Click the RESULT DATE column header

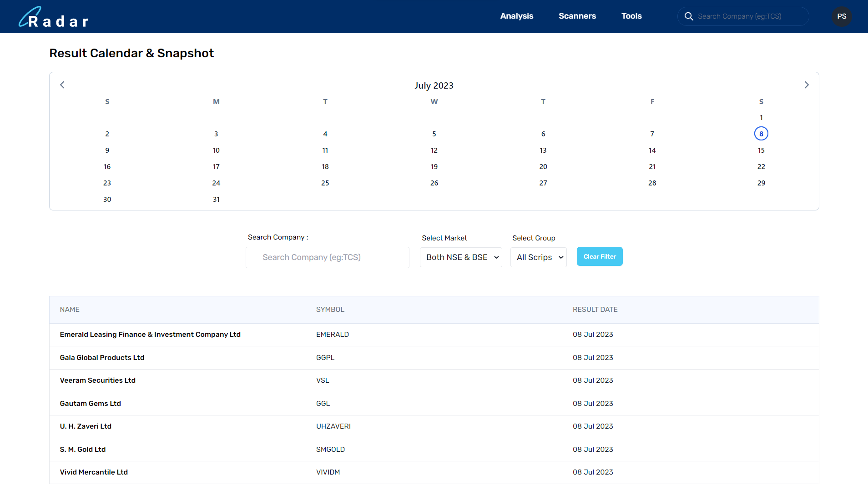[595, 310]
